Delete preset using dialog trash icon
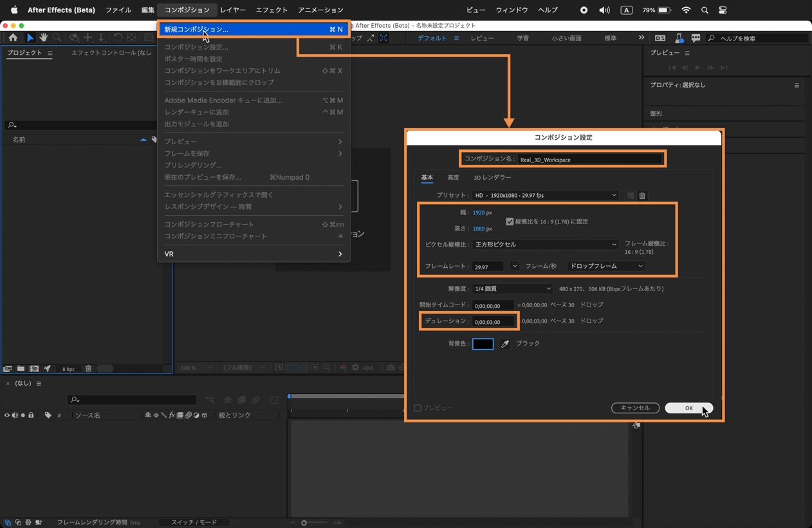The image size is (812, 528). pyautogui.click(x=642, y=196)
